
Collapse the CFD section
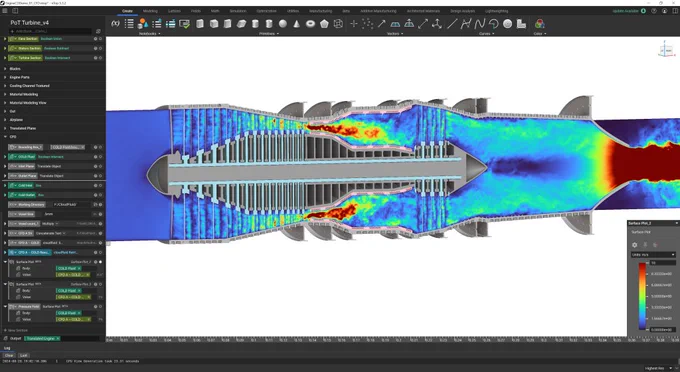point(5,137)
